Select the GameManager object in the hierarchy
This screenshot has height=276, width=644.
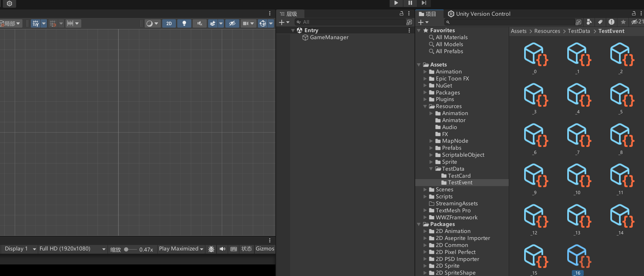pos(329,37)
